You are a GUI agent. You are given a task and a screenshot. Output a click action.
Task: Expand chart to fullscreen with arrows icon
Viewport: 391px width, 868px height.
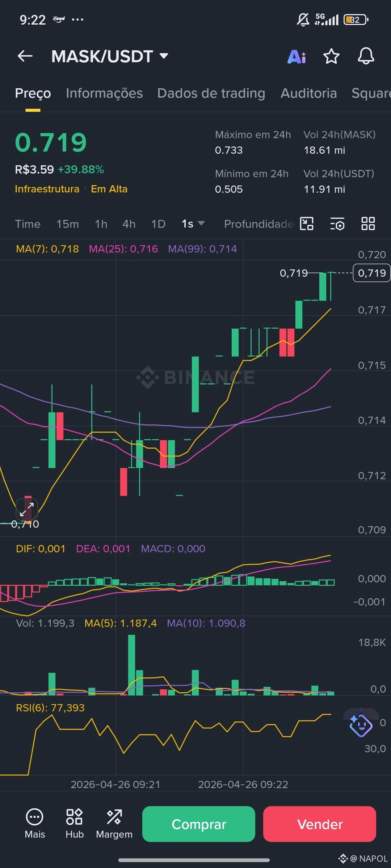pos(27,509)
